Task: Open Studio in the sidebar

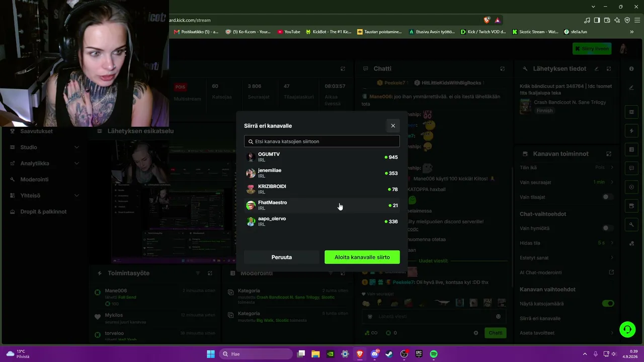Action: [29, 147]
